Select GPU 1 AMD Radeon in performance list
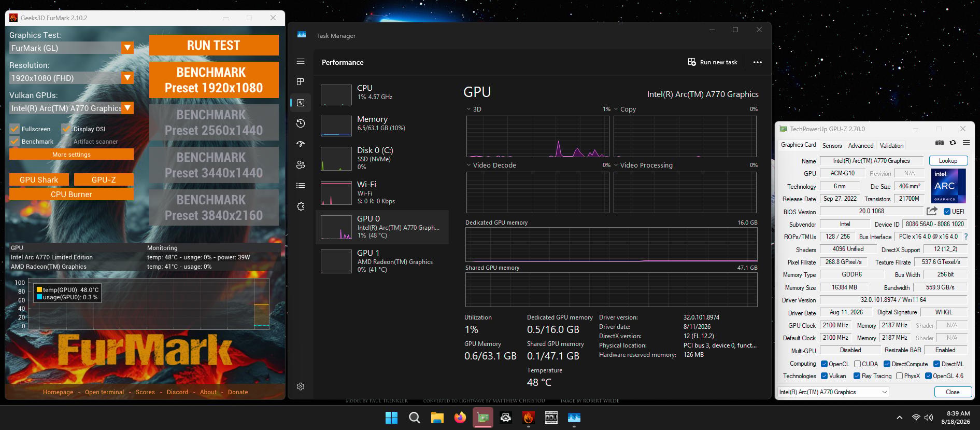 pyautogui.click(x=382, y=261)
